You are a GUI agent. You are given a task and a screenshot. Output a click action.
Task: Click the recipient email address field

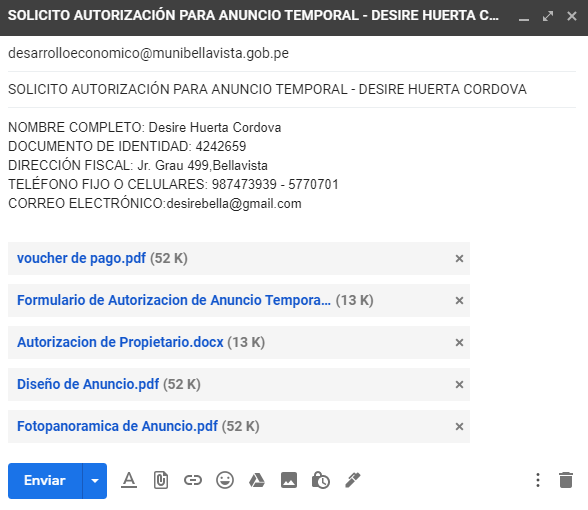pyautogui.click(x=292, y=53)
